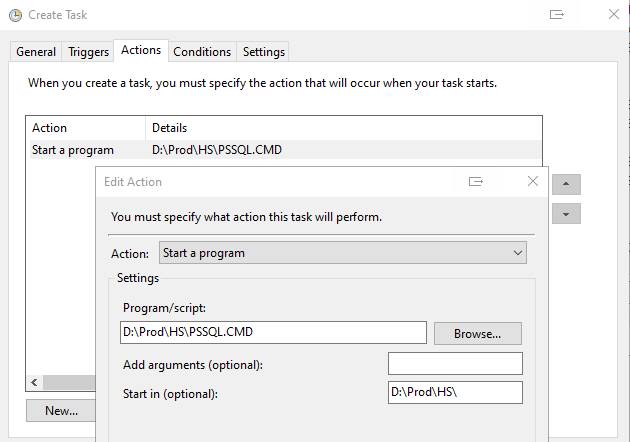The image size is (630, 442).
Task: Select the Settings tab
Action: 264,52
